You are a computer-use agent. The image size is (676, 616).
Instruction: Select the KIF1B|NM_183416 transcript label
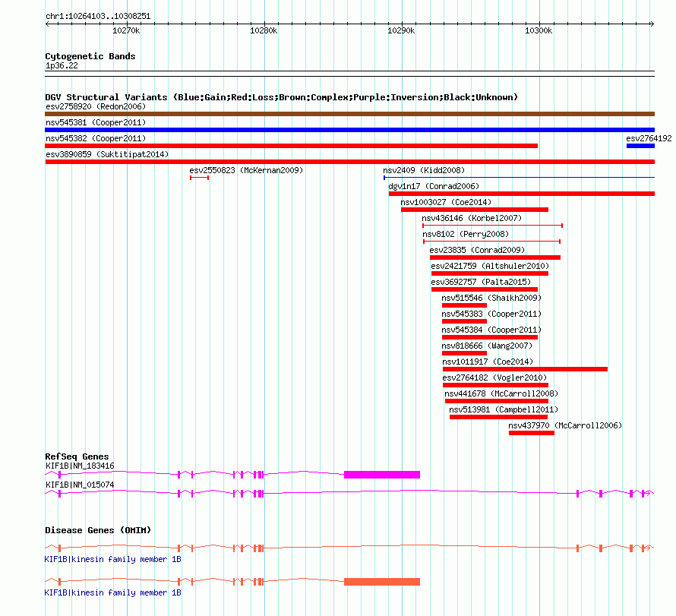(80, 466)
